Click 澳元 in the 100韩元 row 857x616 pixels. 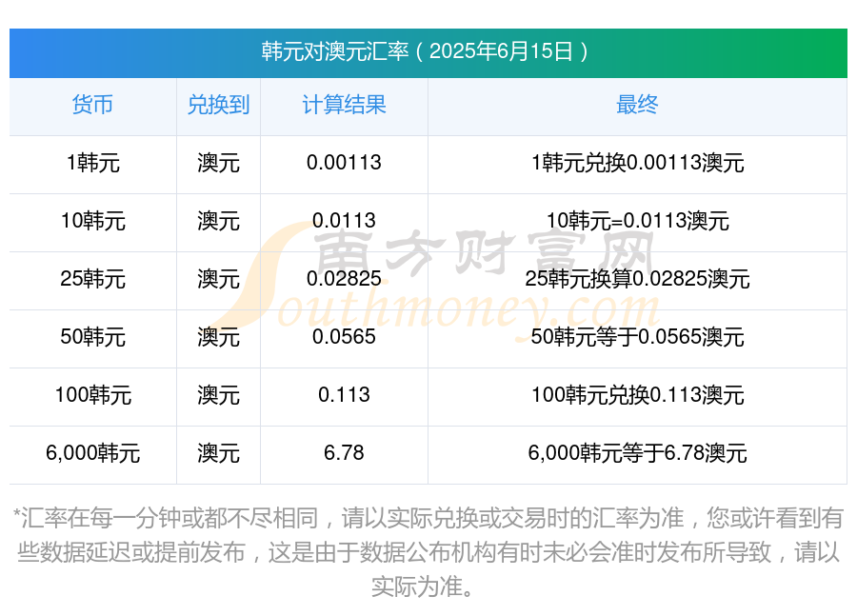[218, 394]
